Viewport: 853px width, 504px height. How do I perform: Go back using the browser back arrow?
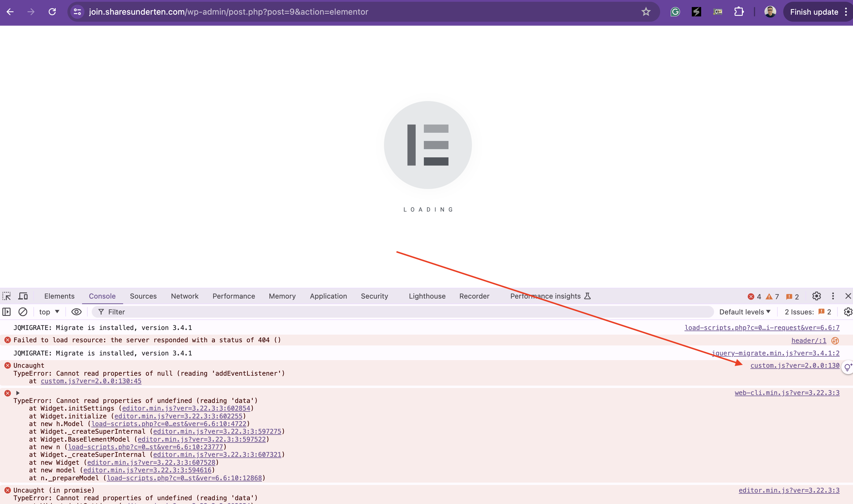point(10,12)
